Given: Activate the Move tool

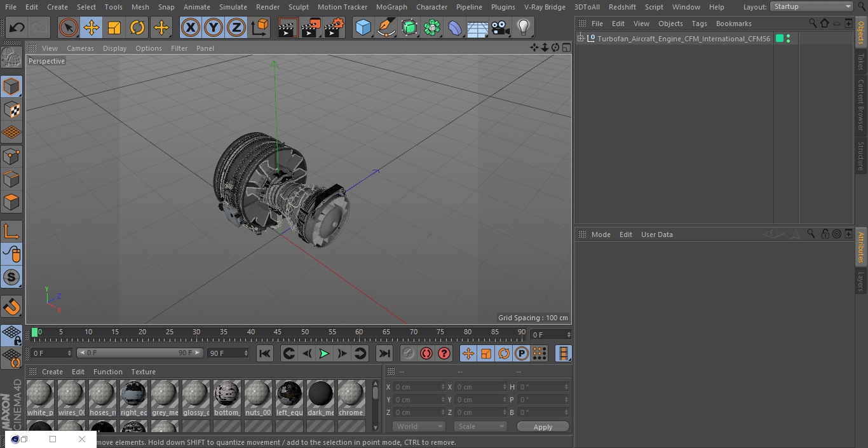Looking at the screenshot, I should (x=92, y=27).
